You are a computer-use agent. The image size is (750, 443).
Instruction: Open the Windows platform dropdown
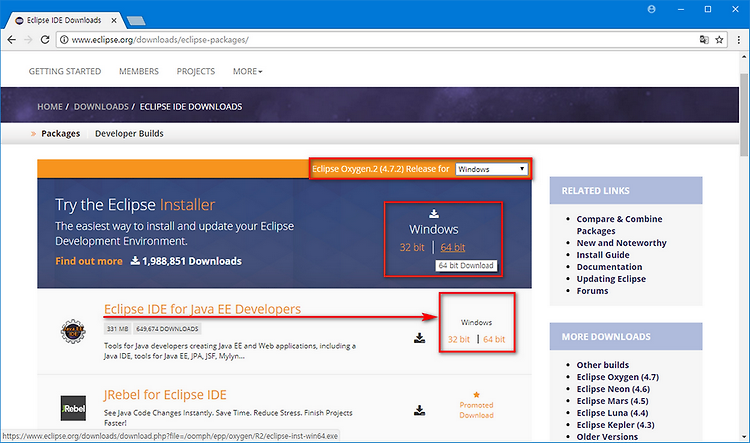[491, 169]
